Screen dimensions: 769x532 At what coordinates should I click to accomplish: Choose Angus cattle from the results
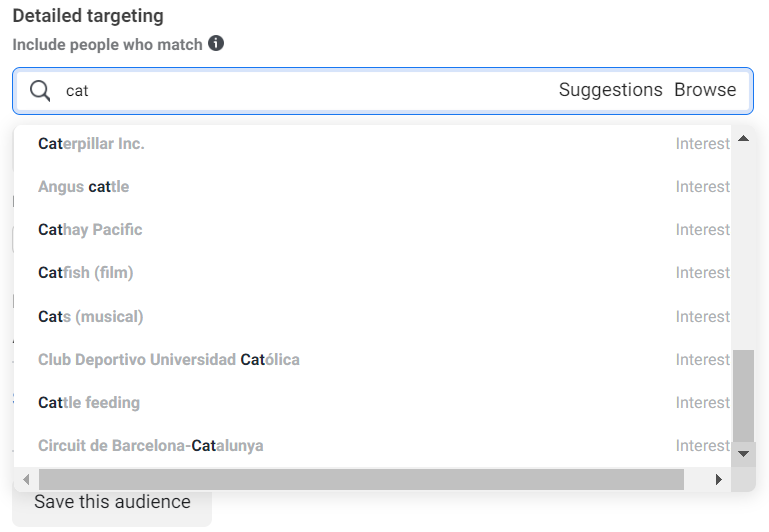point(83,187)
